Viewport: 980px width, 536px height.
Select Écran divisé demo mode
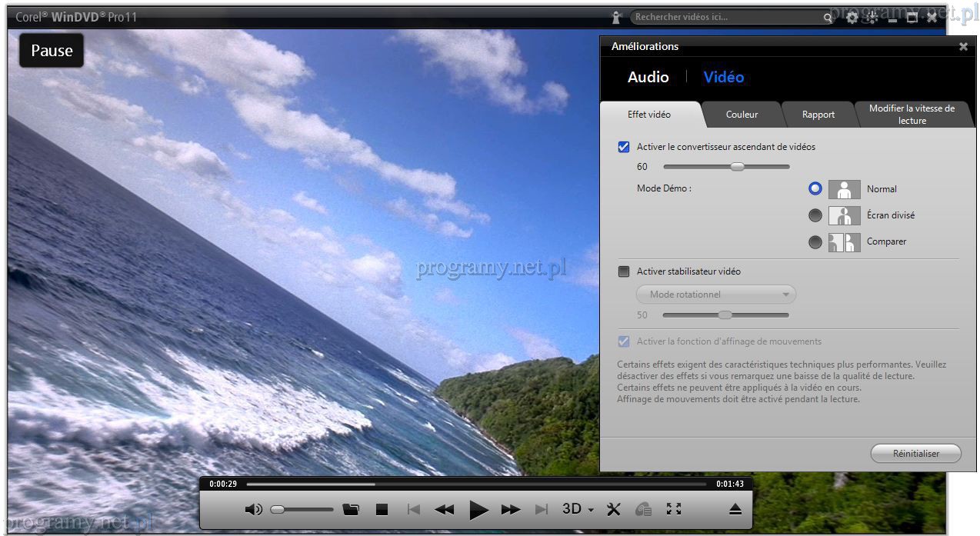[x=815, y=215]
